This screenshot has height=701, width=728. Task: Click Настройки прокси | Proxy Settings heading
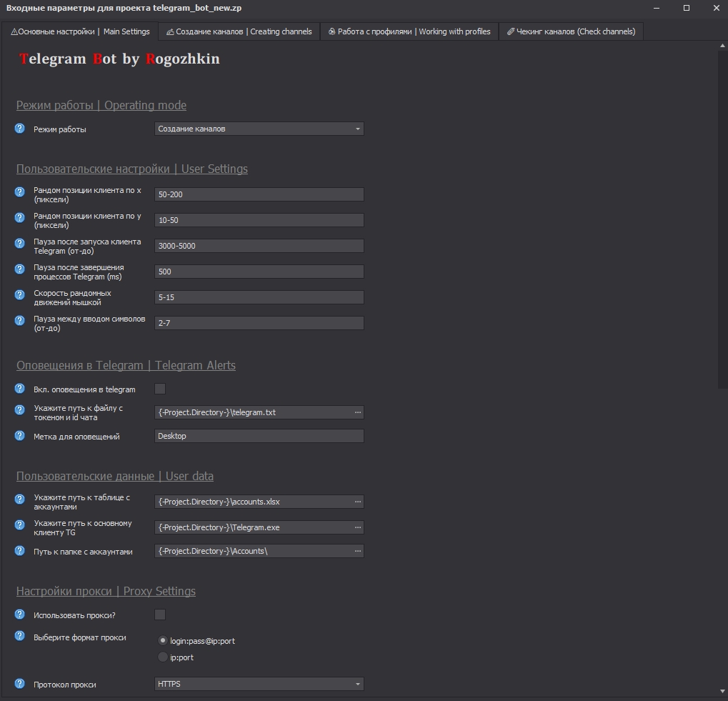106,591
